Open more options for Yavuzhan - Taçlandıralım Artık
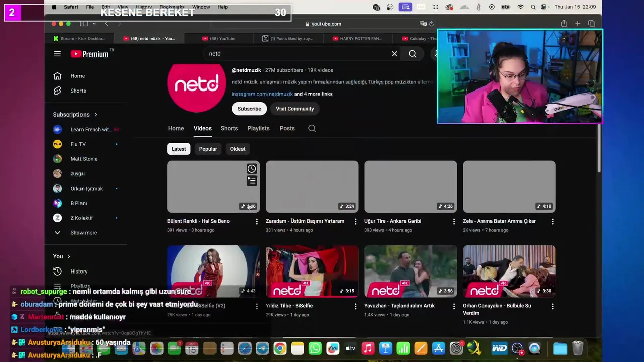644x362 pixels. [x=454, y=306]
